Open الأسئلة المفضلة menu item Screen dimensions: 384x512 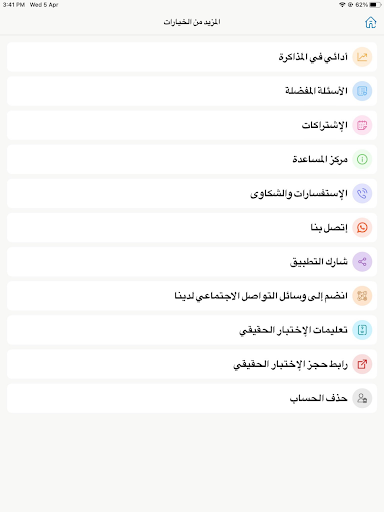(x=192, y=91)
